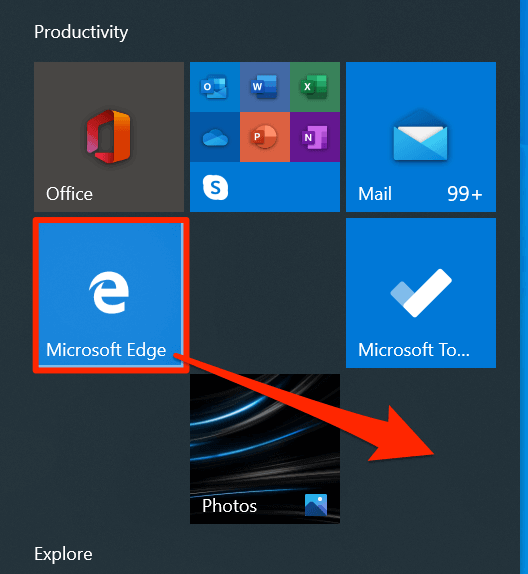Image resolution: width=528 pixels, height=574 pixels.
Task: Open the Office app tile
Action: pyautogui.click(x=109, y=137)
